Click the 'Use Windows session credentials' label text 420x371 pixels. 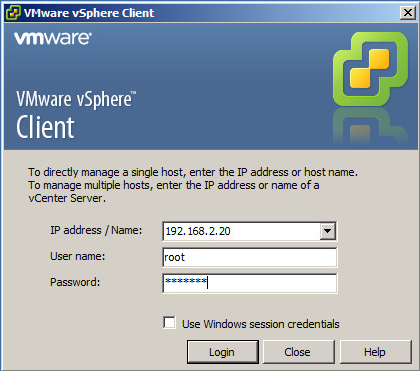tap(261, 324)
